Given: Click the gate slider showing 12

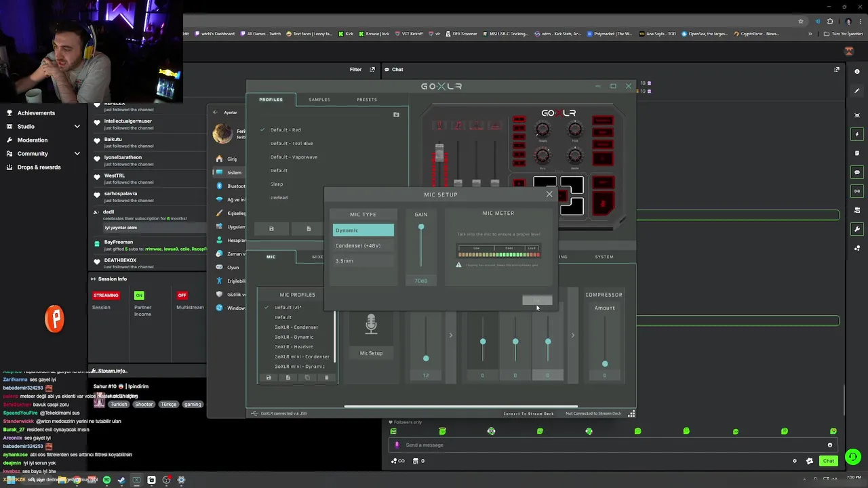Looking at the screenshot, I should [x=426, y=358].
